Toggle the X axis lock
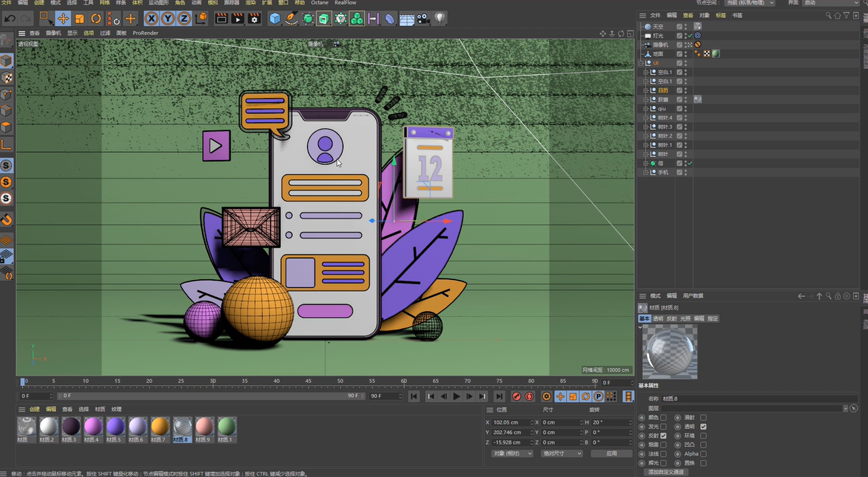Image resolution: width=868 pixels, height=477 pixels. pyautogui.click(x=151, y=19)
